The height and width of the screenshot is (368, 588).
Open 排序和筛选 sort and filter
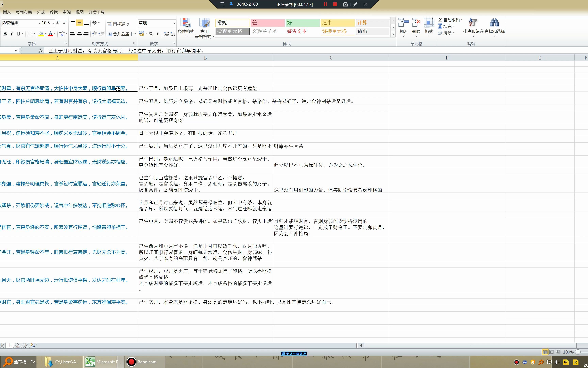pyautogui.click(x=473, y=27)
